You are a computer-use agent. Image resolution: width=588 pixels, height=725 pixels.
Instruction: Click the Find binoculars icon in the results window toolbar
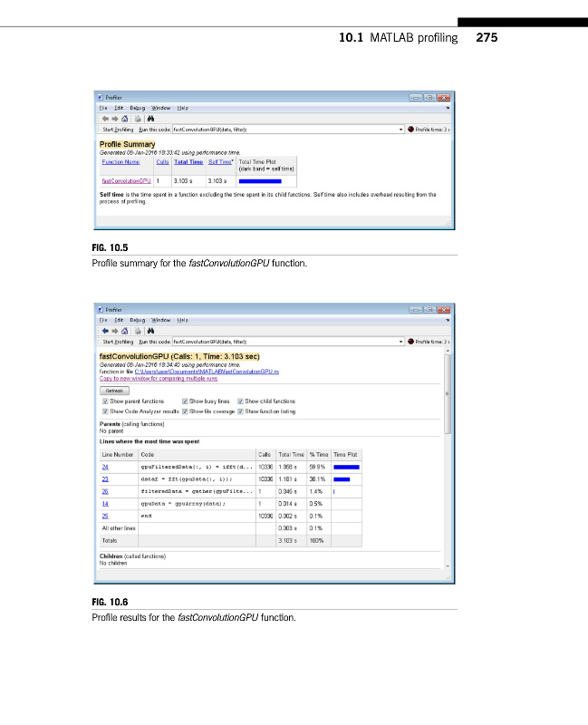(151, 331)
